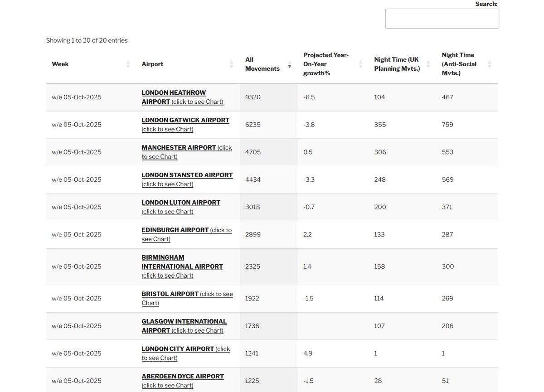This screenshot has height=392, width=544.
Task: Select Birmingham movements value 2325
Action: click(x=253, y=266)
